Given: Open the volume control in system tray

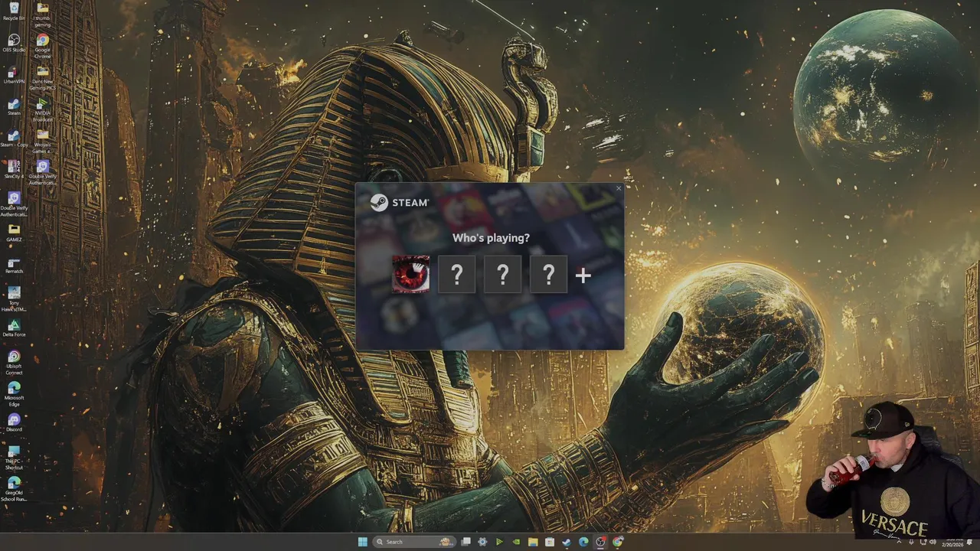Looking at the screenshot, I should coord(933,542).
